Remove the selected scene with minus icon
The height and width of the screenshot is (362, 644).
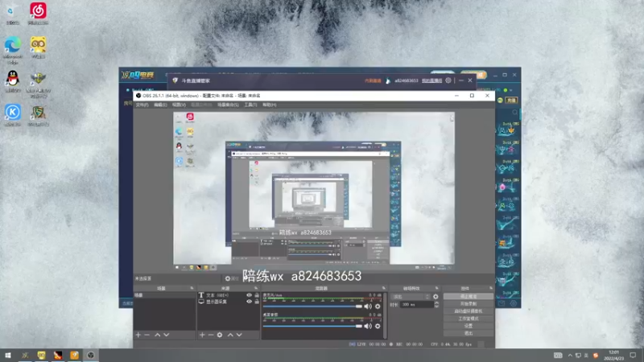pos(147,335)
